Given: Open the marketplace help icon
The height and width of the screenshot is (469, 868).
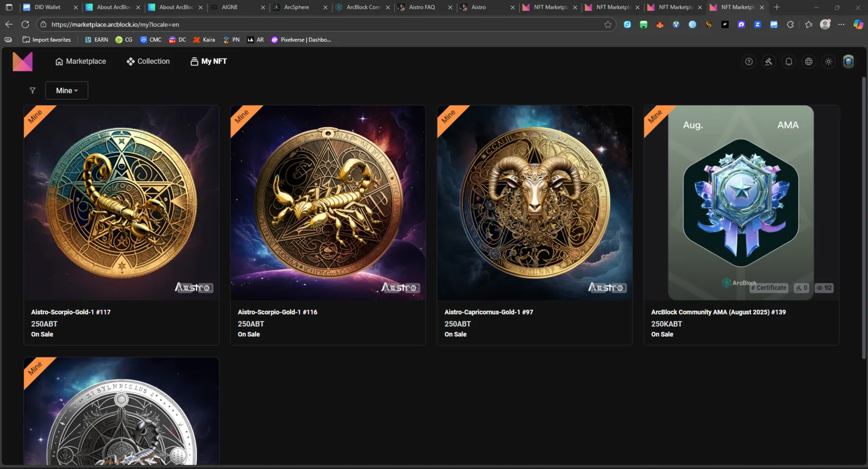Looking at the screenshot, I should [749, 62].
